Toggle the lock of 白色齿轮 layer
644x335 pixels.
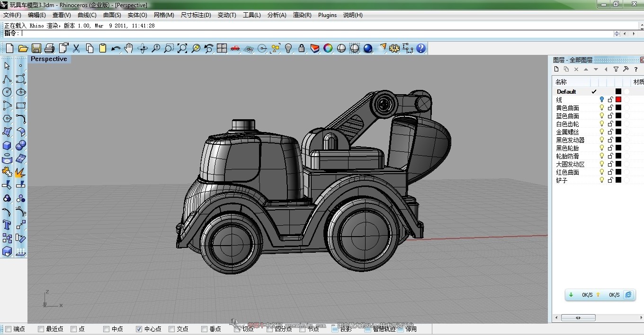pyautogui.click(x=610, y=124)
